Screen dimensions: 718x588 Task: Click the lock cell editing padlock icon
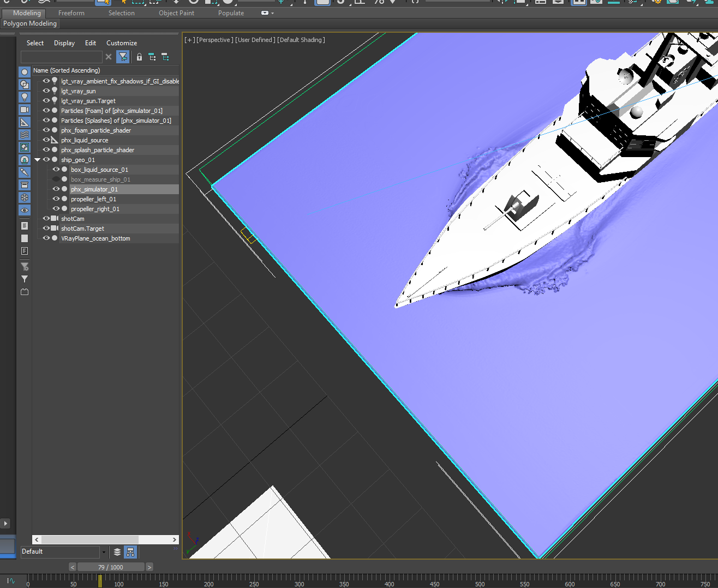tap(139, 57)
